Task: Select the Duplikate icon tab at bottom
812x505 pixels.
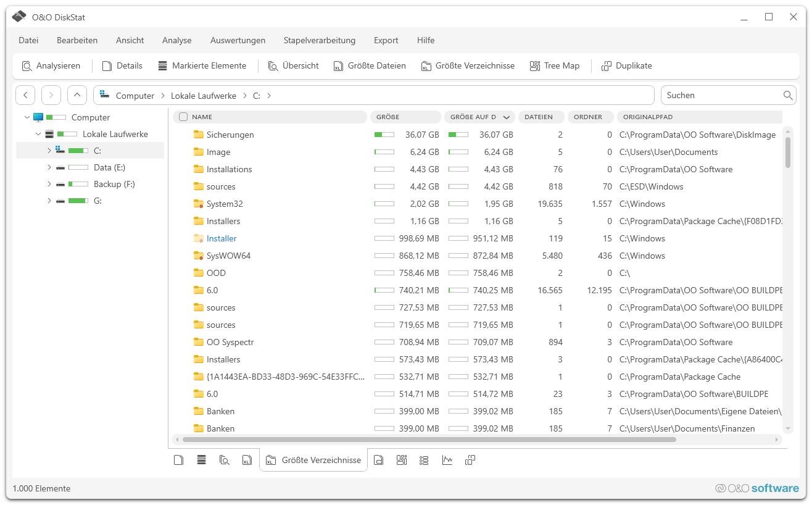Action: 470,460
